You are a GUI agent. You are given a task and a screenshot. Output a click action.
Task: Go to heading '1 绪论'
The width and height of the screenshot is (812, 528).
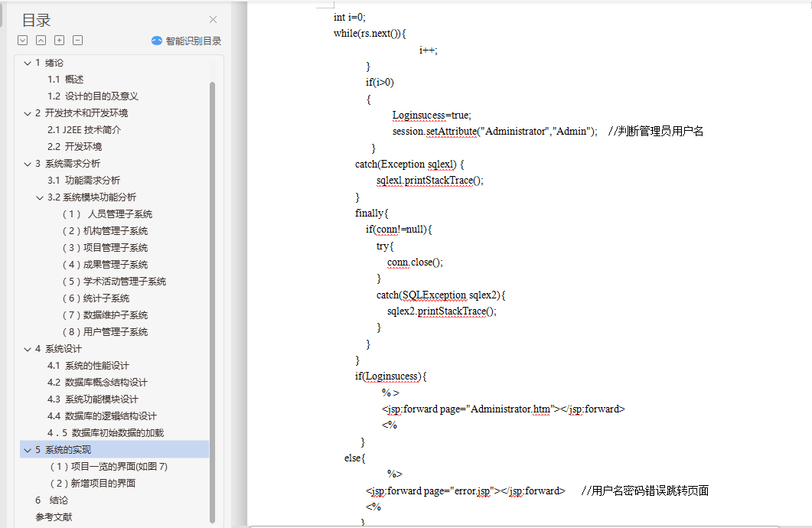[x=49, y=63]
